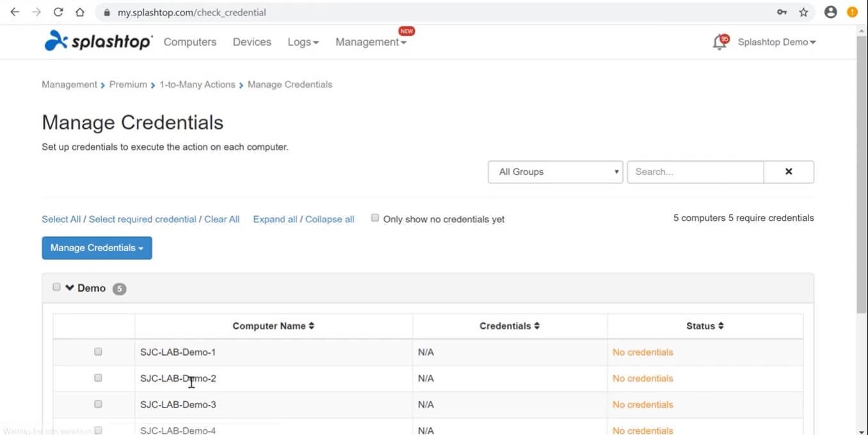The height and width of the screenshot is (435, 868).
Task: Tick checkbox for SJC-LAB-Demo-1
Action: coord(98,352)
